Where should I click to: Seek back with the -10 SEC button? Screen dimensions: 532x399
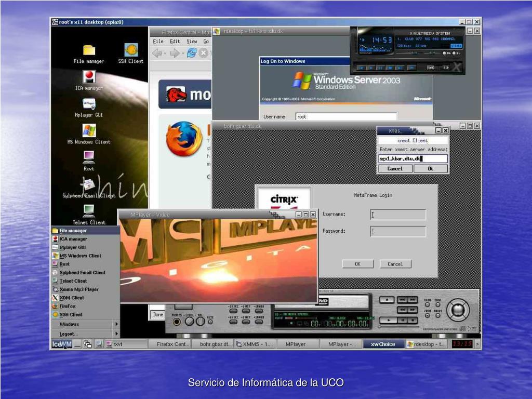click(x=233, y=311)
